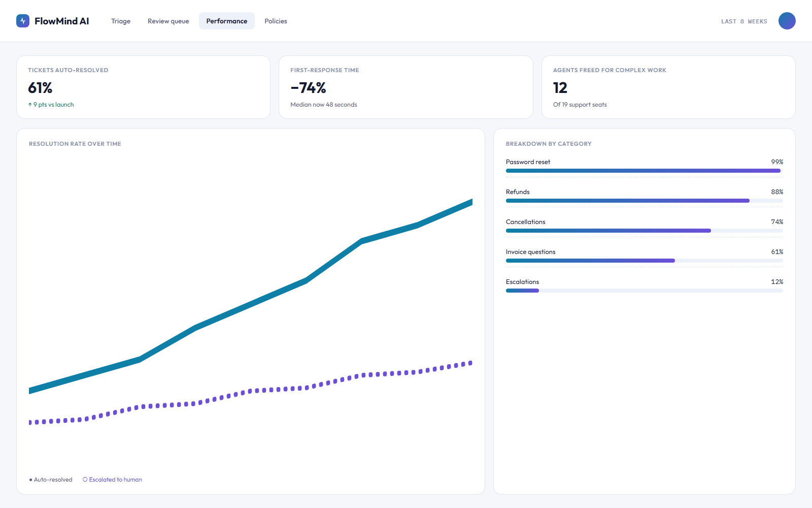Click 'Median now 48 seconds' text

click(x=324, y=105)
